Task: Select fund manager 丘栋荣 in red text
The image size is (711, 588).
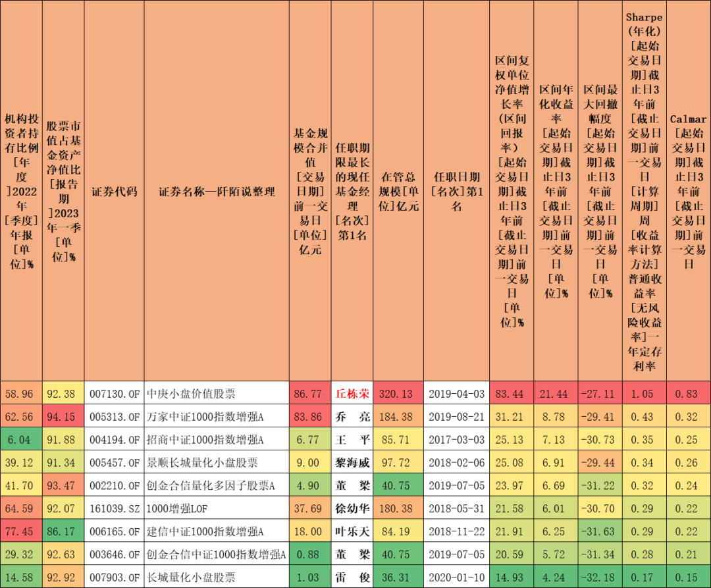Action: [352, 394]
